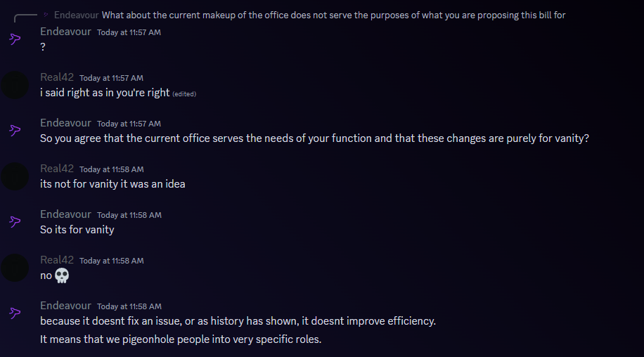The width and height of the screenshot is (644, 357).
Task: Click the "(edited)" label on Real42's message
Action: [184, 94]
